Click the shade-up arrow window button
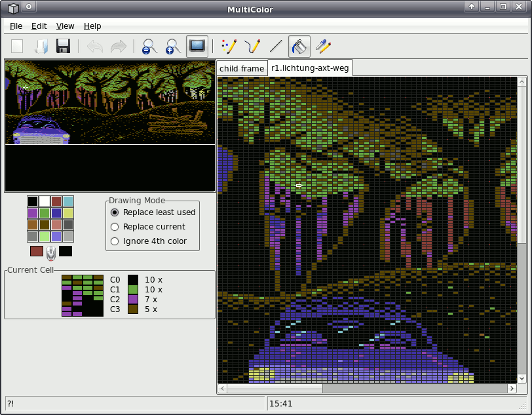 (472, 7)
